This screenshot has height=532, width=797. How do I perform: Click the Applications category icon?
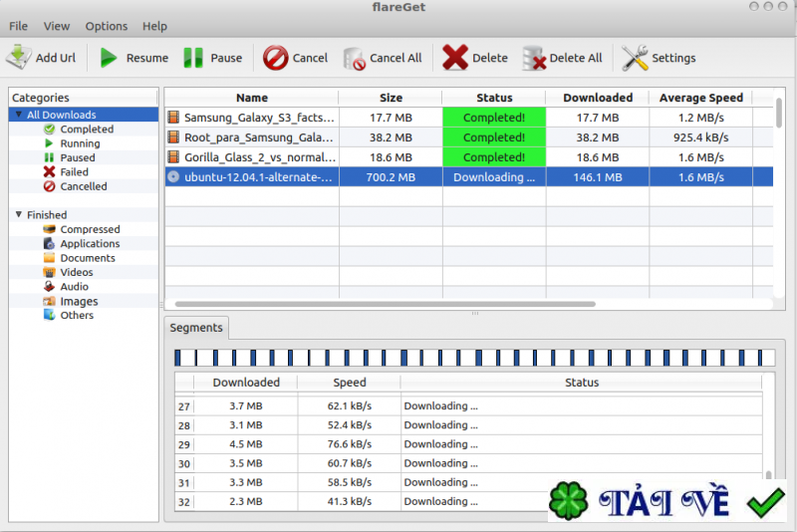(x=49, y=243)
